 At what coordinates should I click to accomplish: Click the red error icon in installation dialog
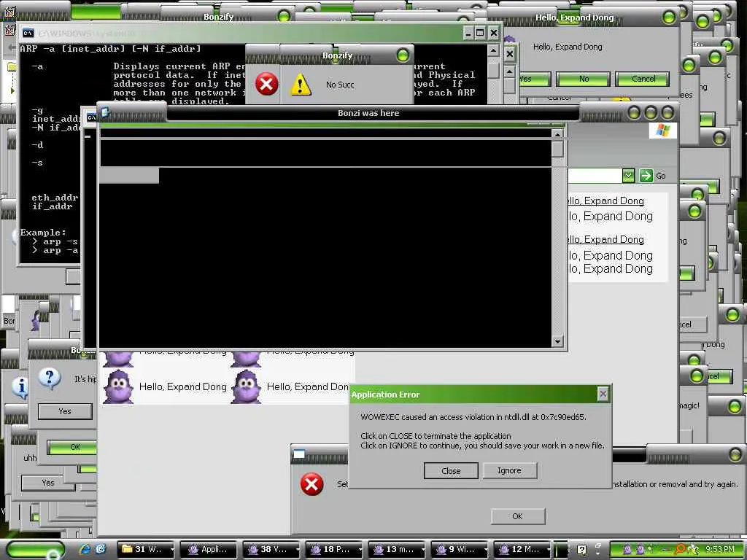pos(311,485)
